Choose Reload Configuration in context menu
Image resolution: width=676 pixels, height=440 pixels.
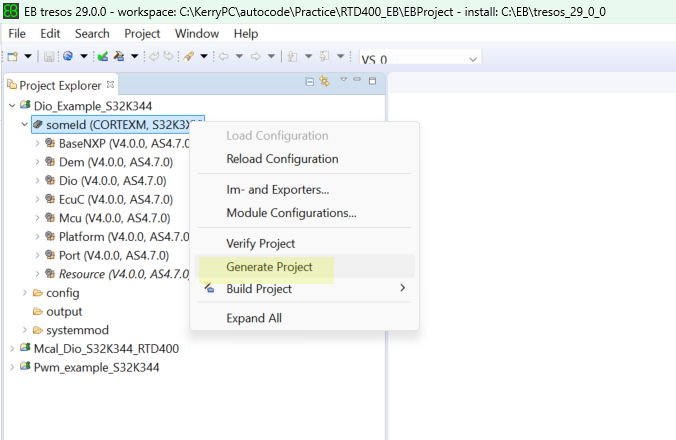pos(304,159)
